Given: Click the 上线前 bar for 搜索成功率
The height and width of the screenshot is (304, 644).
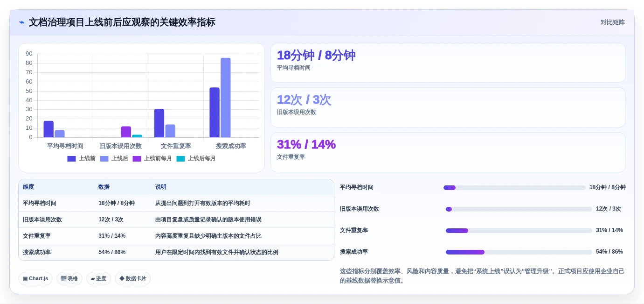Looking at the screenshot, I should 215,113.
